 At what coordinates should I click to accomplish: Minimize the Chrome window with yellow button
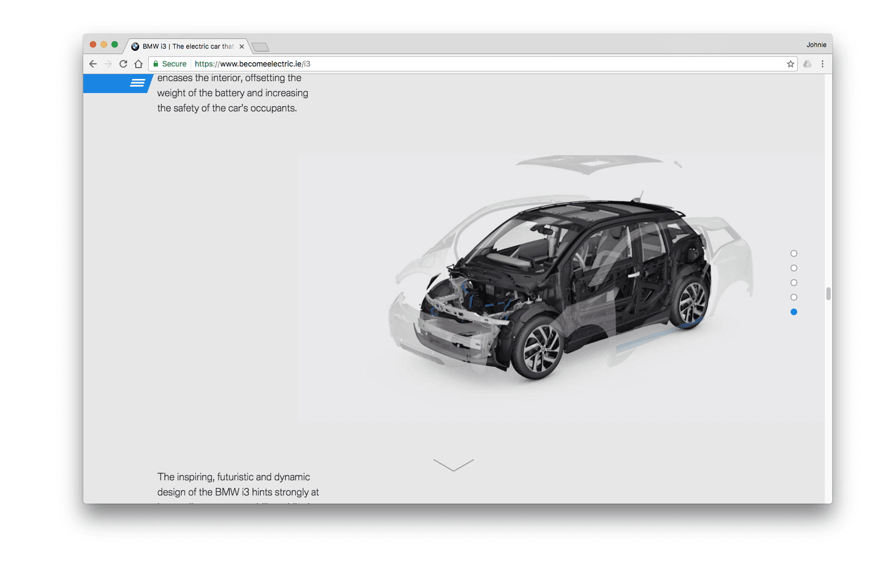pos(104,45)
